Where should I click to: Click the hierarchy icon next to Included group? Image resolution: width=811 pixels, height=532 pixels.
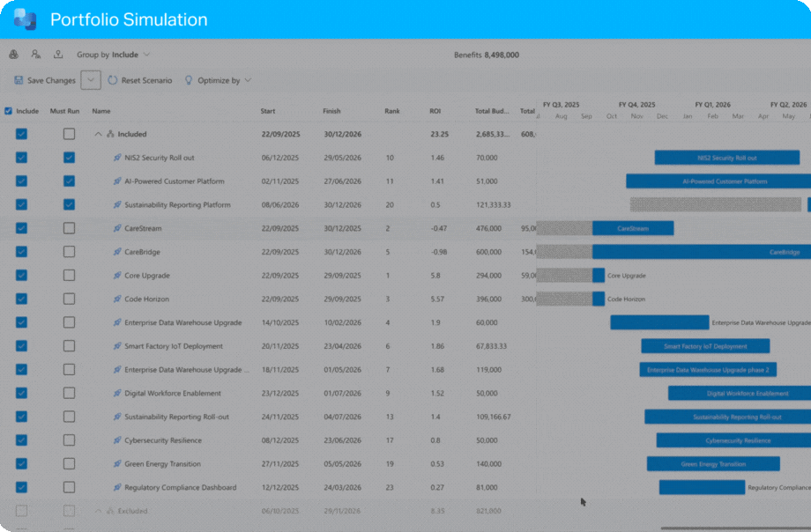[x=110, y=135]
